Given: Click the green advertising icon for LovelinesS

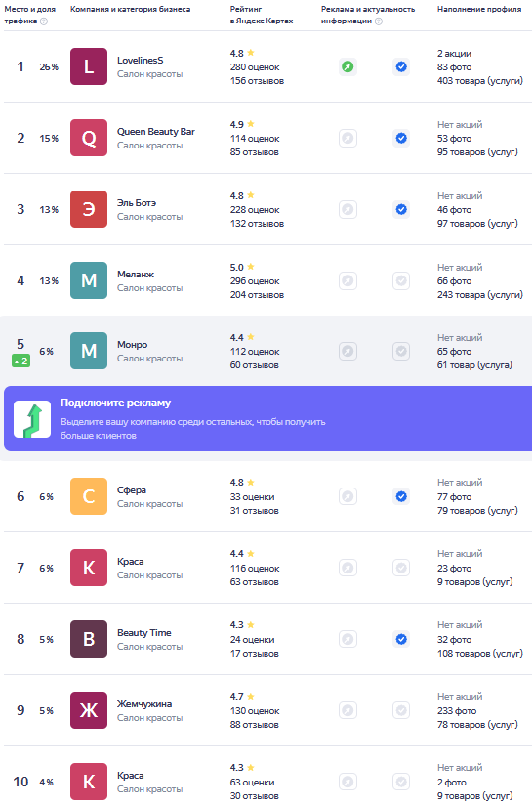Looking at the screenshot, I should [348, 66].
